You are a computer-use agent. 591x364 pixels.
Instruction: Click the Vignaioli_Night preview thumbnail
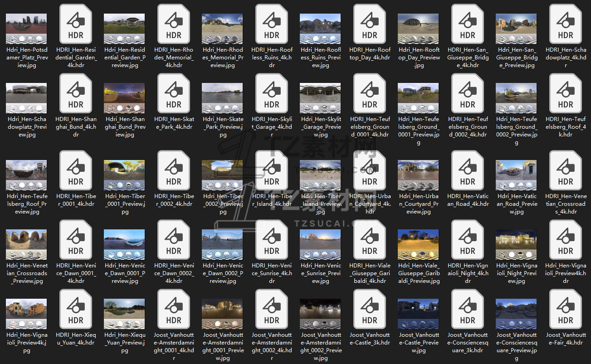click(516, 244)
